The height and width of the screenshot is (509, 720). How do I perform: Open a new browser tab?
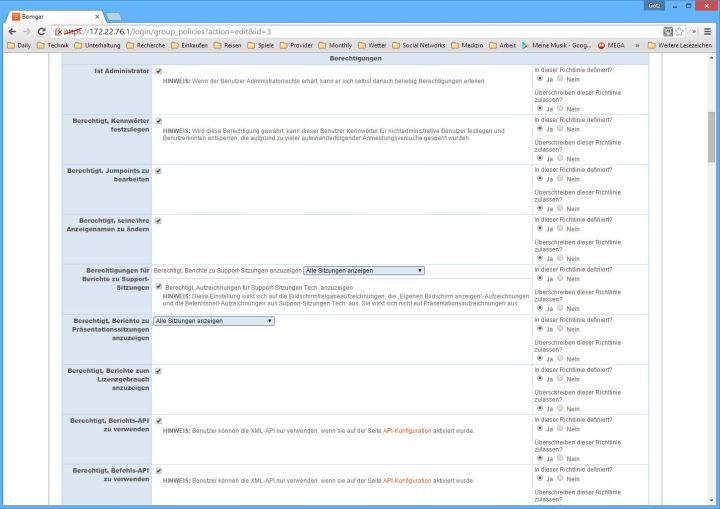tap(113, 16)
